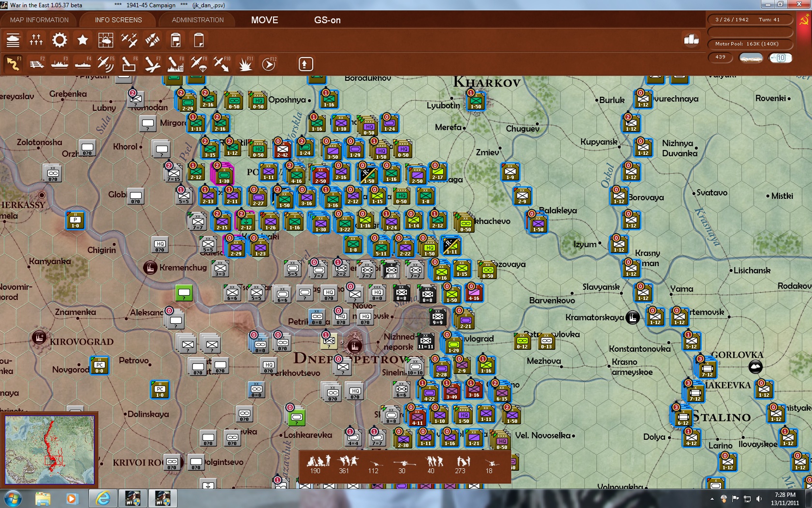Click the Gorlovka black city icon
This screenshot has height=508, width=812.
point(755,367)
